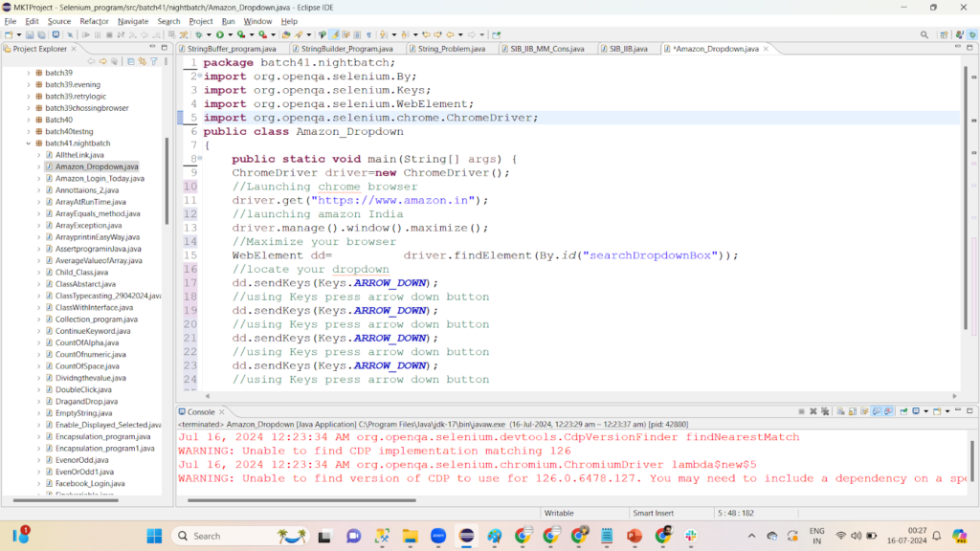
Task: Close the Console view tab
Action: pos(221,411)
